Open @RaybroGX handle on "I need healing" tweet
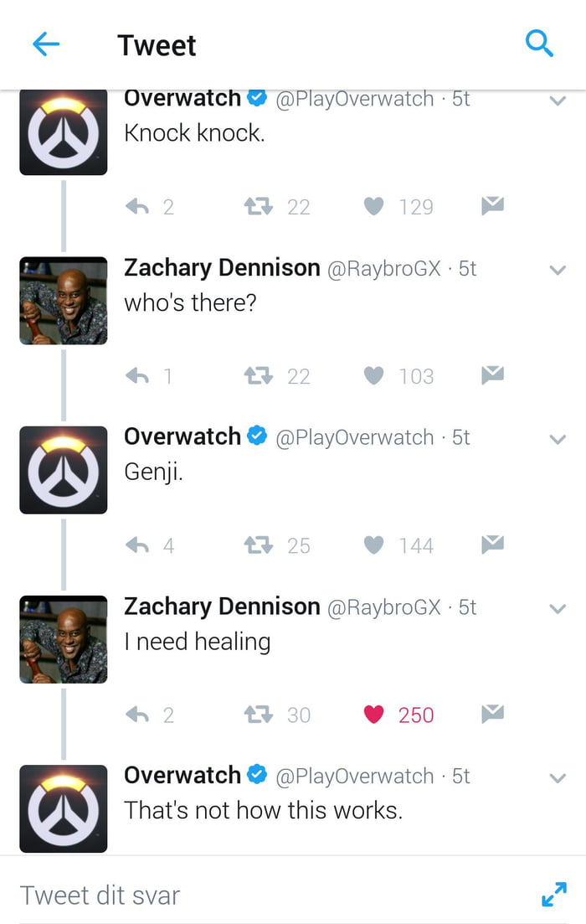Image resolution: width=586 pixels, height=924 pixels. 383,607
